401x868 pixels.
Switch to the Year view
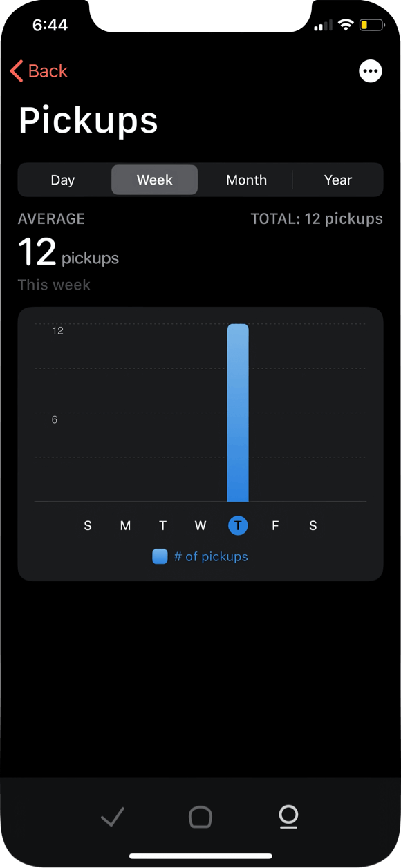338,180
